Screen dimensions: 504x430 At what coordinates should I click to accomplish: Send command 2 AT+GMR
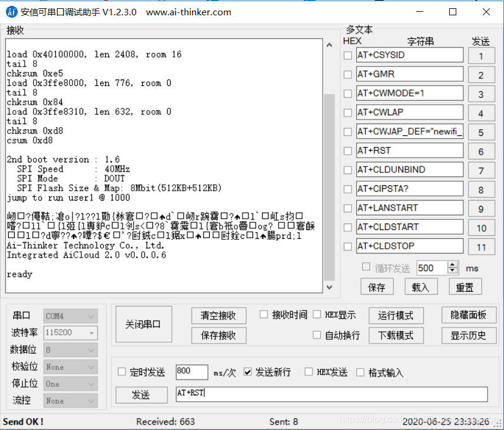(481, 75)
